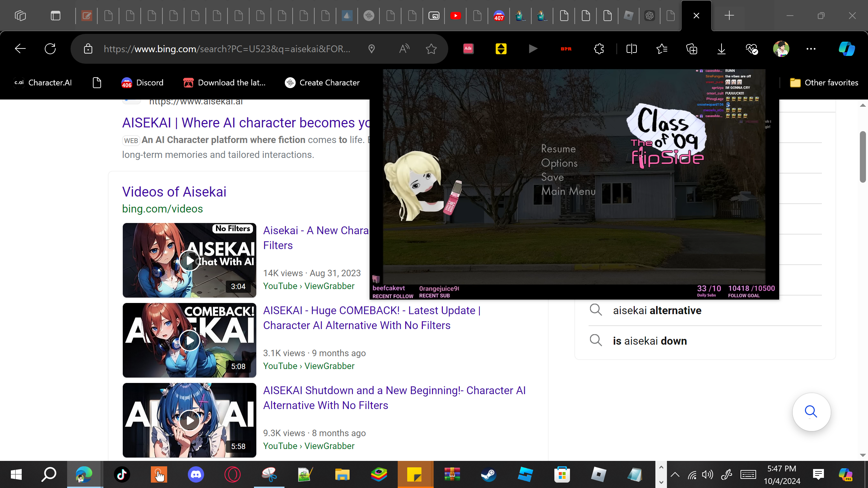The height and width of the screenshot is (488, 868).
Task: Open the Windows notification center
Action: [x=818, y=474]
